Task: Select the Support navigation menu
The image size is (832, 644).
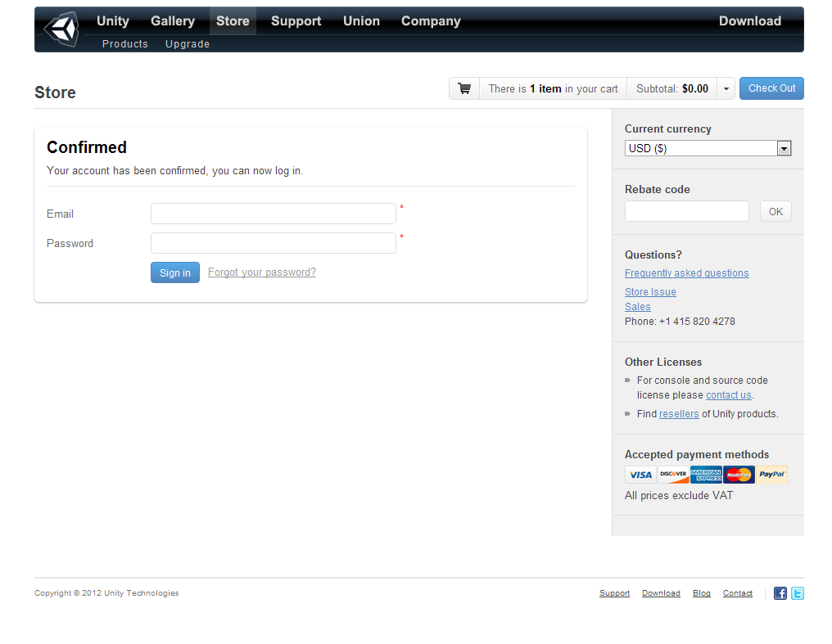Action: click(x=296, y=21)
